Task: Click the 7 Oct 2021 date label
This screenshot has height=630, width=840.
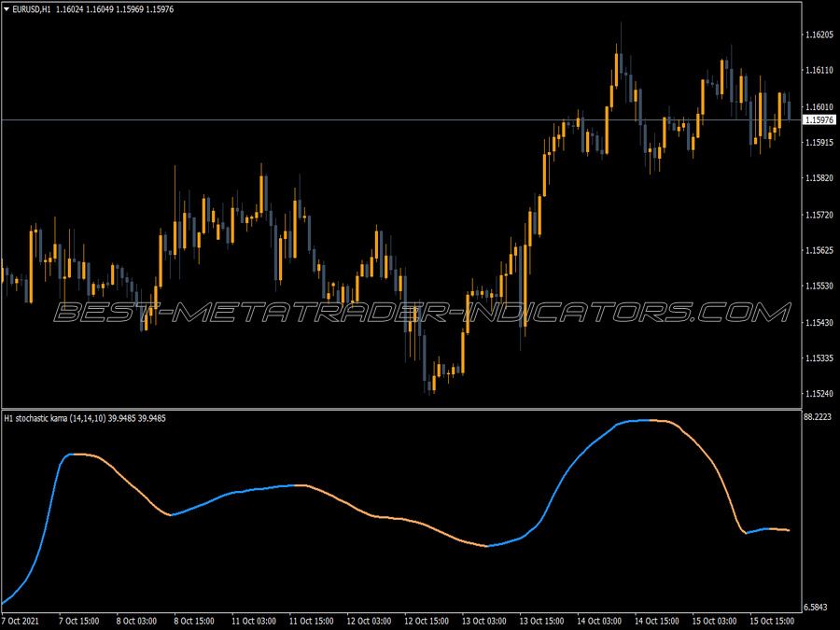Action: (20, 621)
